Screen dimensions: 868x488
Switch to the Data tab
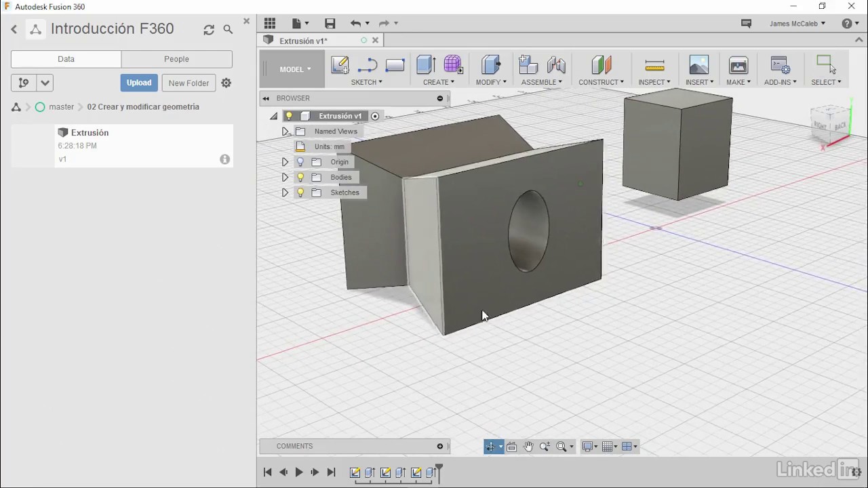pyautogui.click(x=66, y=59)
